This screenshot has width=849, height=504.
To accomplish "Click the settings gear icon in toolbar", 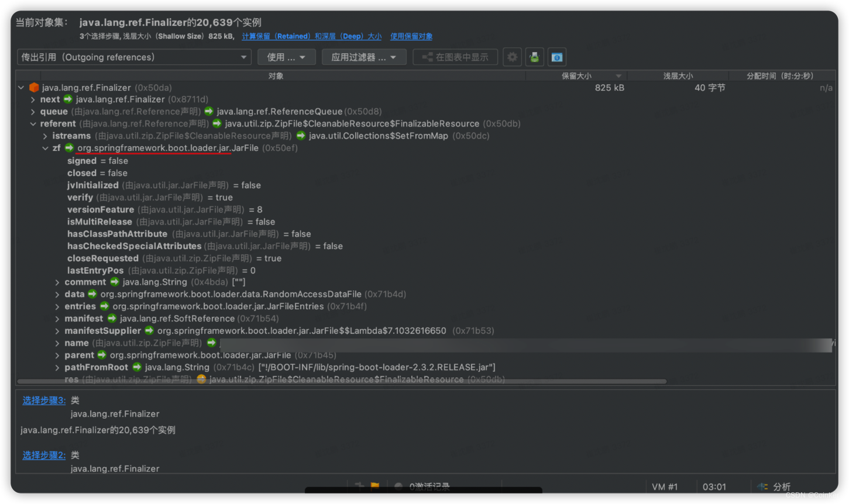I will click(x=512, y=57).
